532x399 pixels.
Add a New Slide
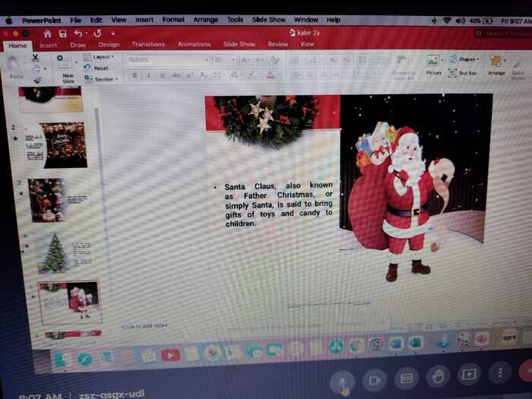click(65, 69)
